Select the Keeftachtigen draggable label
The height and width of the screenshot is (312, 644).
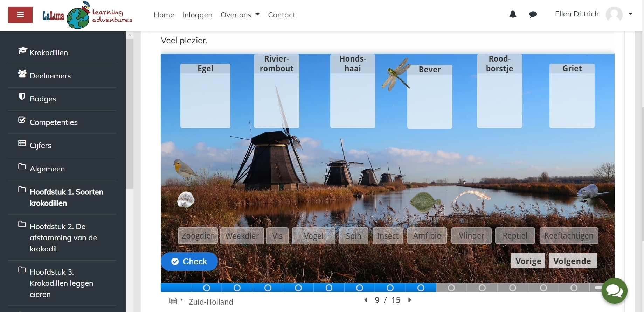click(x=569, y=236)
